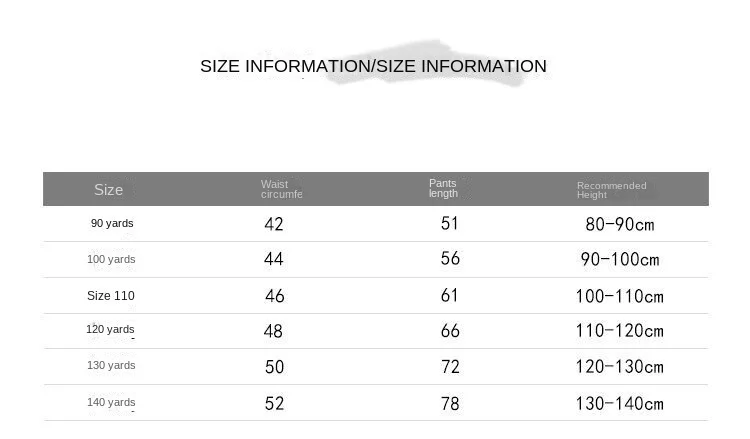Click the Size 110 row label
This screenshot has width=750, height=439.
(110, 296)
